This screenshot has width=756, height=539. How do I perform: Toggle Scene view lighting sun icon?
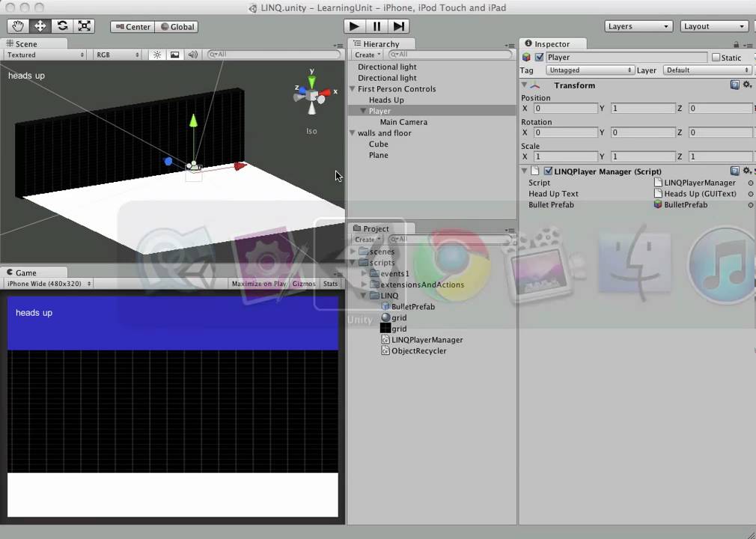(156, 55)
